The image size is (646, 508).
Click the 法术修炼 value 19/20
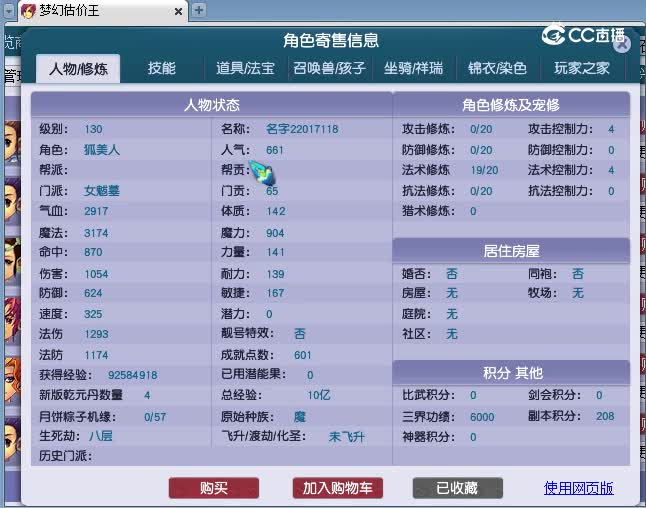pyautogui.click(x=484, y=170)
